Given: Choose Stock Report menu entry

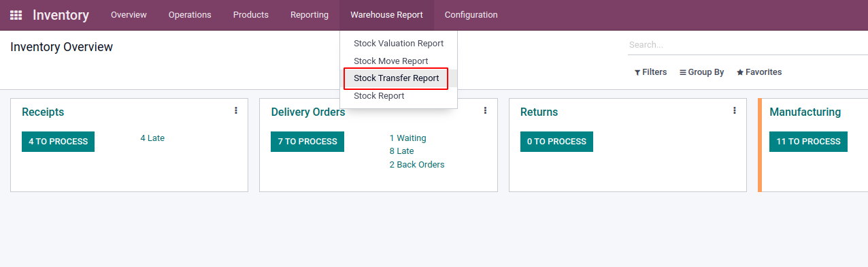Looking at the screenshot, I should coord(379,96).
